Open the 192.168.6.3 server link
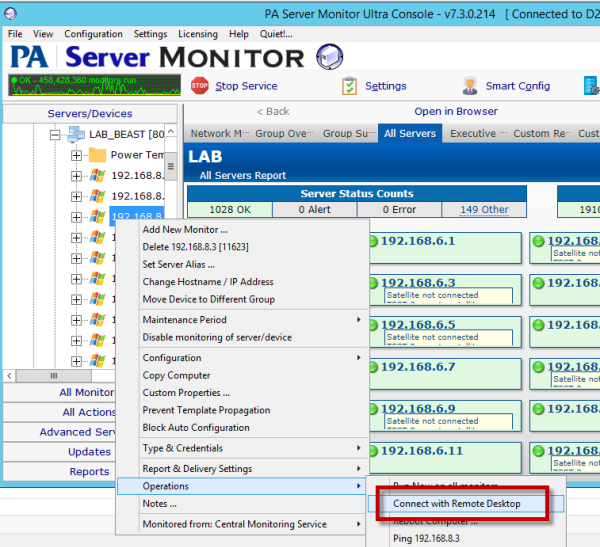The height and width of the screenshot is (547, 600). pos(418,282)
